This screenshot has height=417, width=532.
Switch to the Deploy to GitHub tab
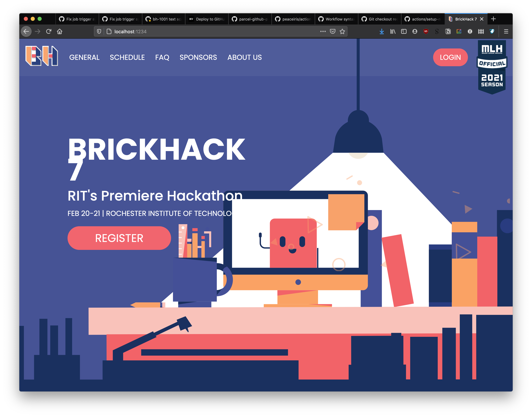tap(207, 19)
